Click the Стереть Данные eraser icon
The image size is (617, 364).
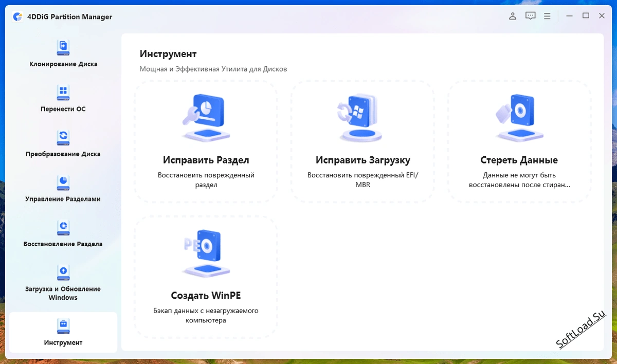coord(519,118)
